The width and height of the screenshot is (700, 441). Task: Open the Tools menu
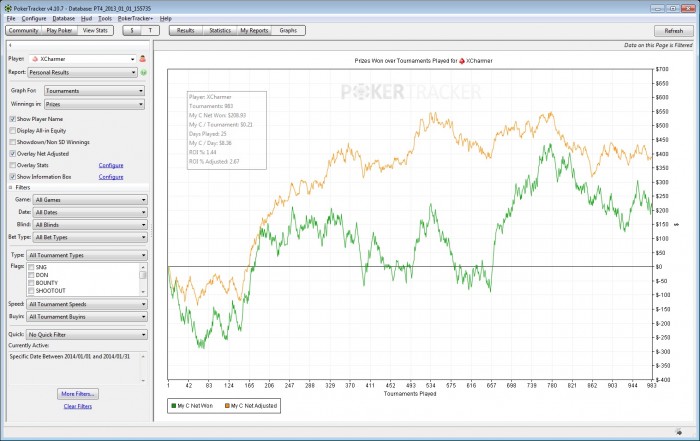pyautogui.click(x=105, y=19)
